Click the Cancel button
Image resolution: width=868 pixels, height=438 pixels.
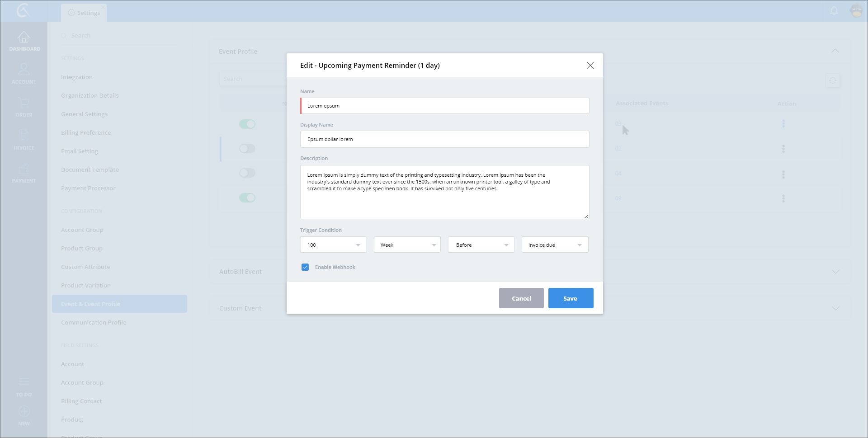pyautogui.click(x=521, y=298)
